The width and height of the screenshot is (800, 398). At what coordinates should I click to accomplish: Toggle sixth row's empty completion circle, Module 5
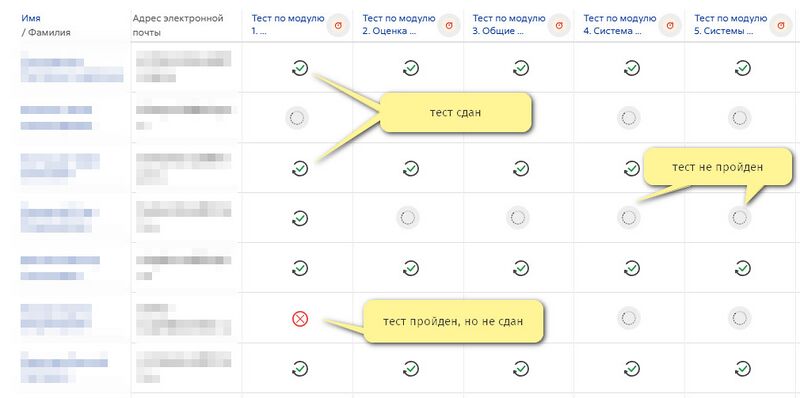tap(739, 318)
